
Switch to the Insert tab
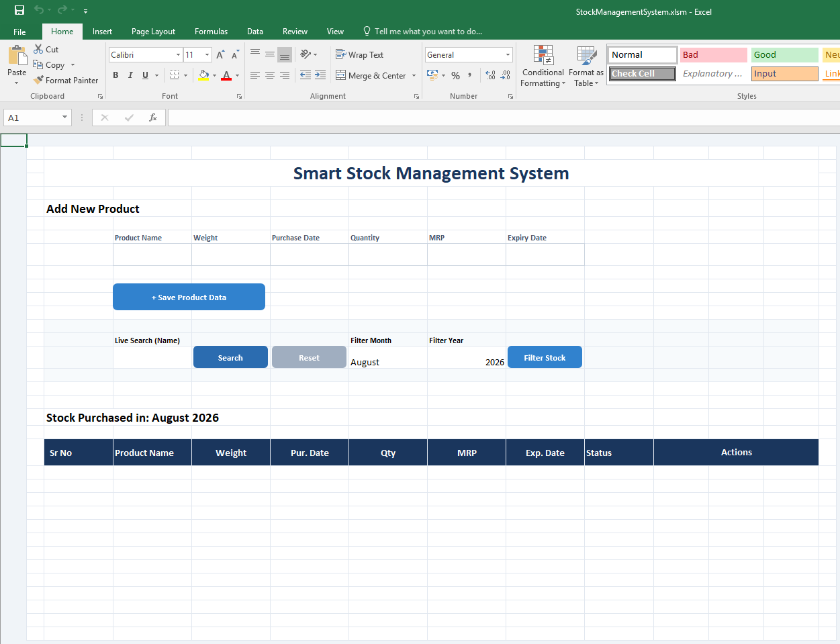tap(102, 32)
